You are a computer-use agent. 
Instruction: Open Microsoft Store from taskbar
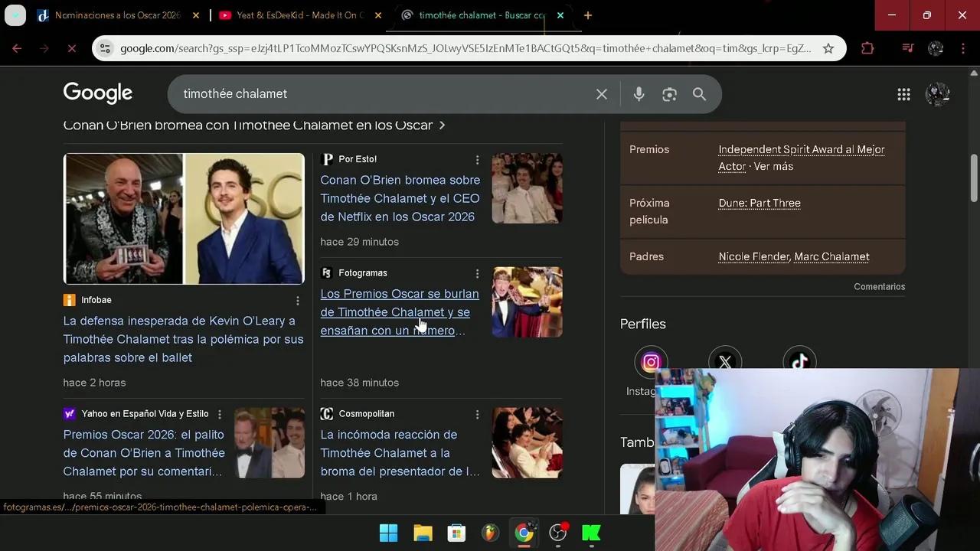tap(456, 533)
